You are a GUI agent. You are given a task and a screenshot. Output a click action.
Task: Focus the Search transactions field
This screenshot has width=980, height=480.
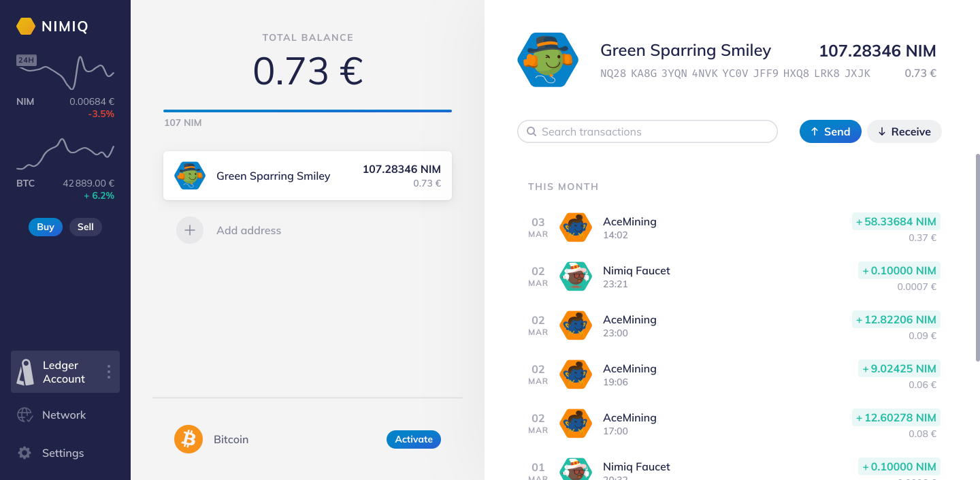647,131
